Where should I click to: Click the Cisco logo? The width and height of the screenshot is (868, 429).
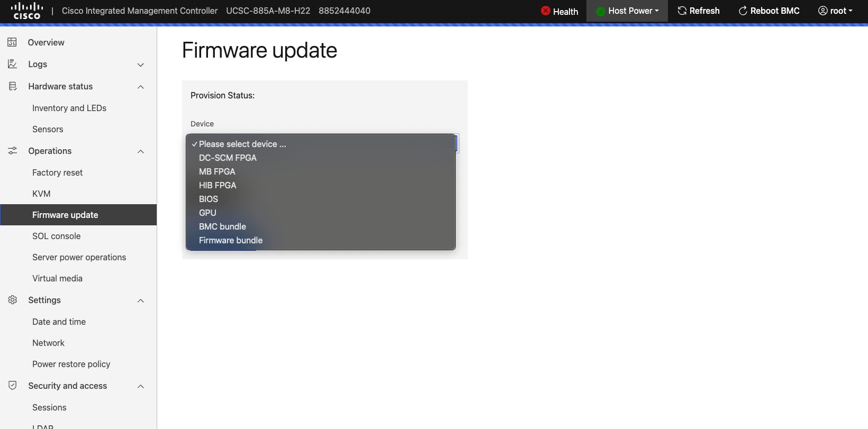pos(26,11)
